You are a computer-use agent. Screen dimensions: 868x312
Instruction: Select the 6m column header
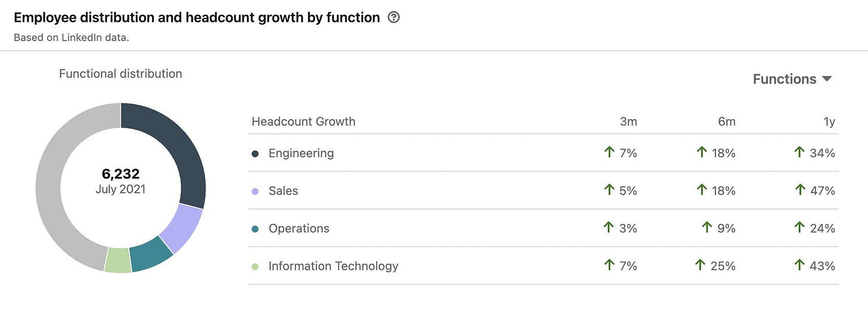pos(727,121)
